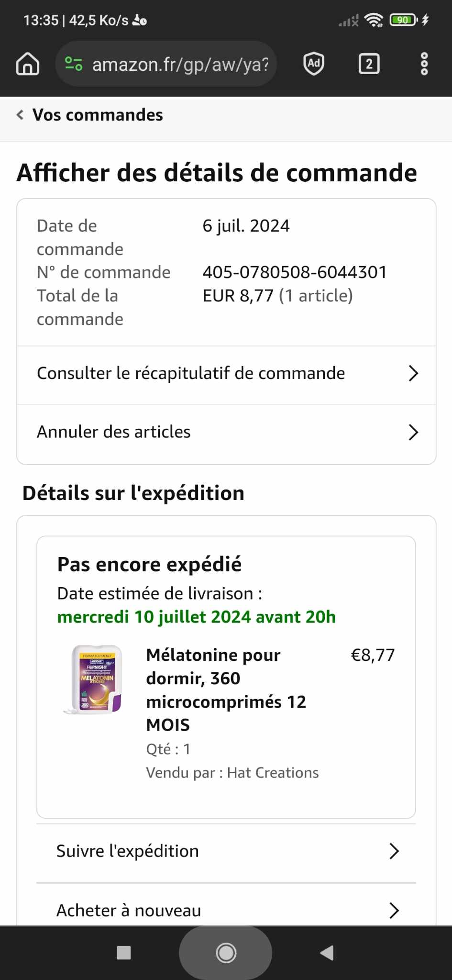The image size is (452, 980).
Task: Open site settings icon in address bar
Action: tap(74, 64)
